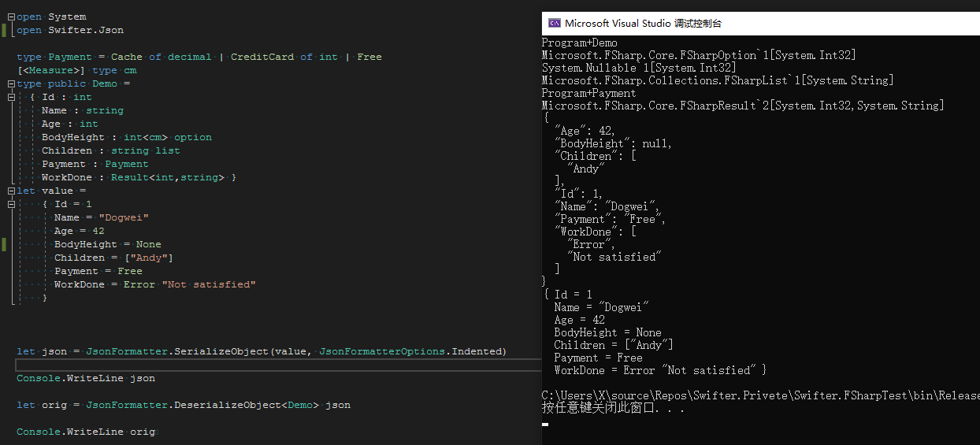
Task: Collapse the '{ Id = 1' record literal
Action: click(x=12, y=204)
